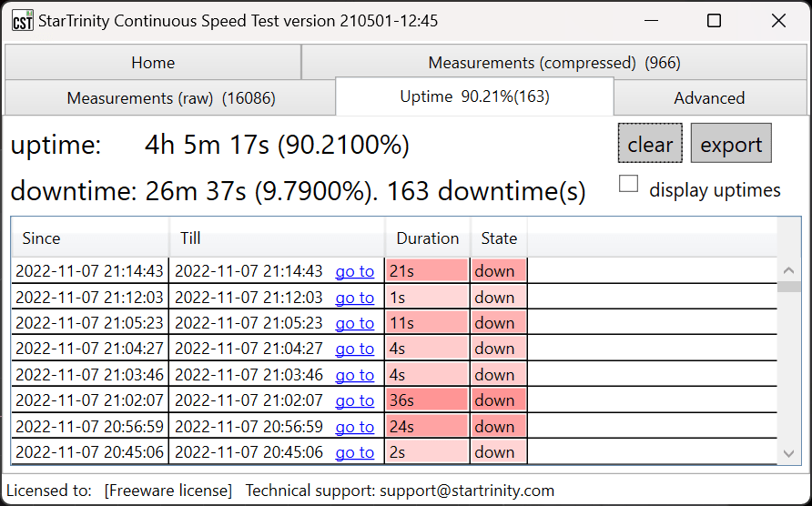Viewport: 812px width, 506px height.
Task: Click Since cell 2022-11-07 21:12:03
Action: [x=89, y=297]
